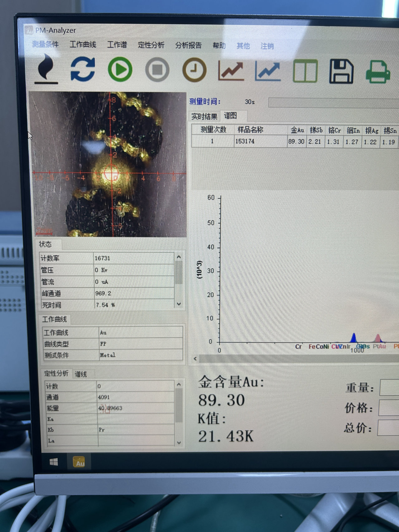The image size is (399, 532).
Task: Select the 2.21 antimony value cell
Action: [x=315, y=142]
